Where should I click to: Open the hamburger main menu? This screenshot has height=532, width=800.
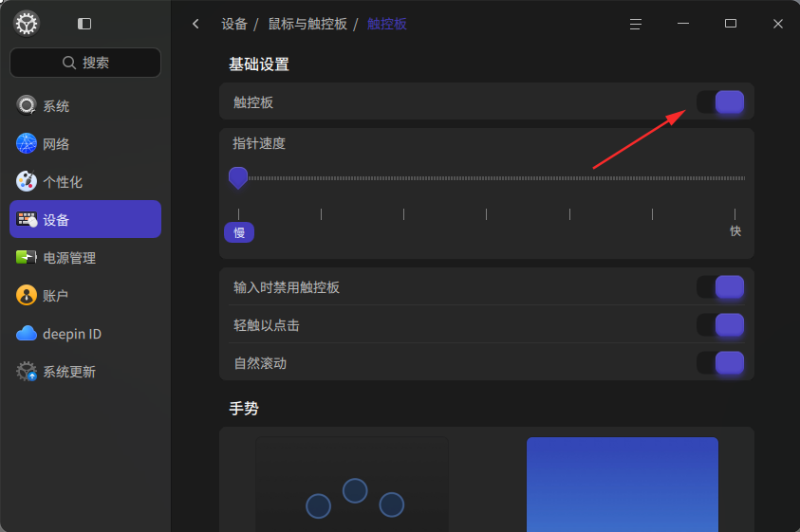[x=635, y=24]
